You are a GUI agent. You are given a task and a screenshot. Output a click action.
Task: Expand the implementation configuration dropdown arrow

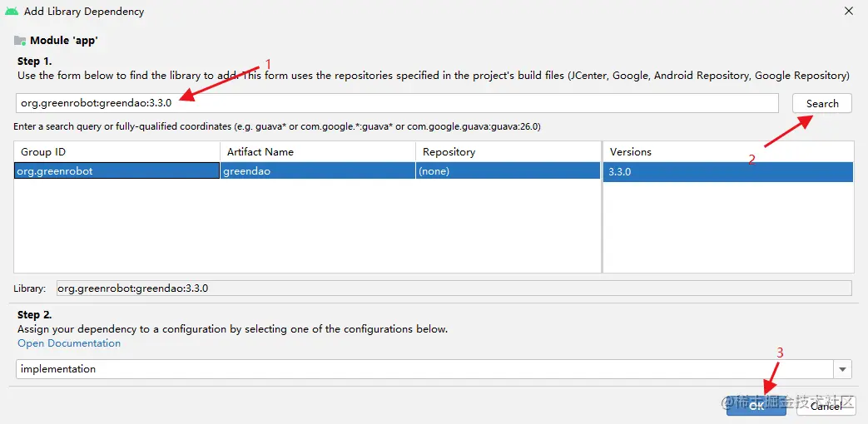[x=842, y=369]
